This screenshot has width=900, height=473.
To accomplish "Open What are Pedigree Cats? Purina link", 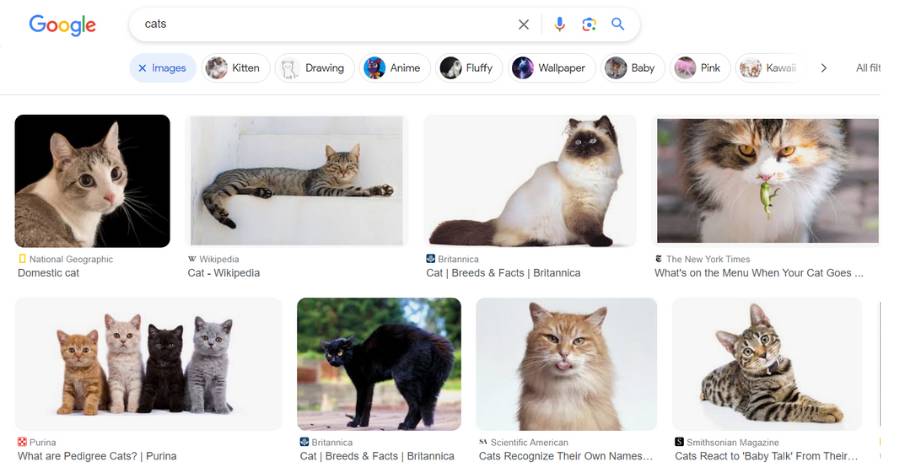I will [96, 456].
